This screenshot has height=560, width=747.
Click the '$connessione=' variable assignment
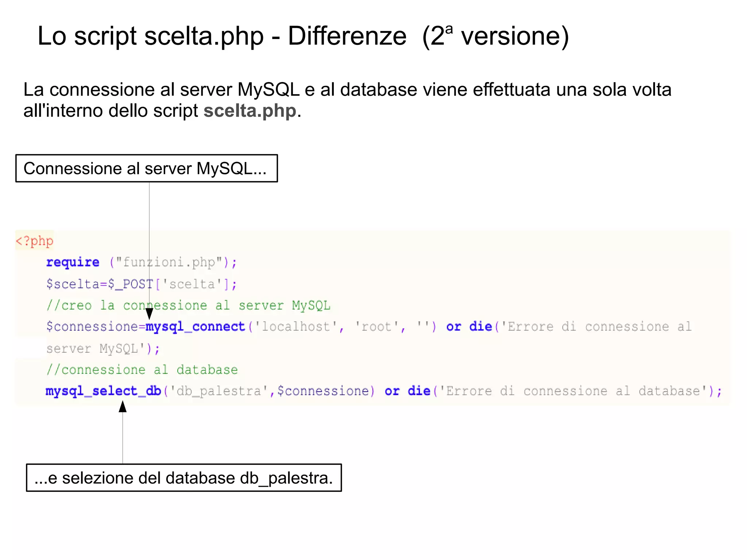click(96, 327)
